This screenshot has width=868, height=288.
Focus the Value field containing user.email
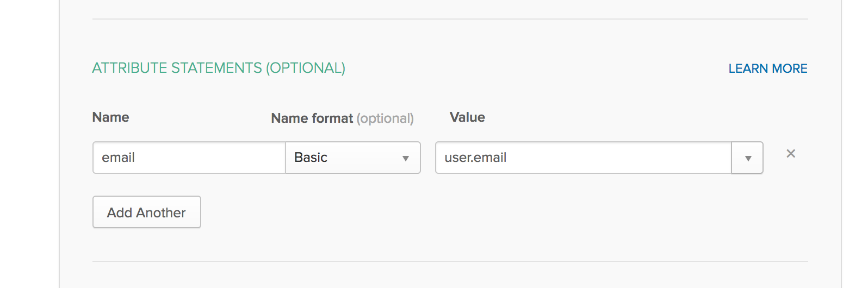[x=584, y=158]
